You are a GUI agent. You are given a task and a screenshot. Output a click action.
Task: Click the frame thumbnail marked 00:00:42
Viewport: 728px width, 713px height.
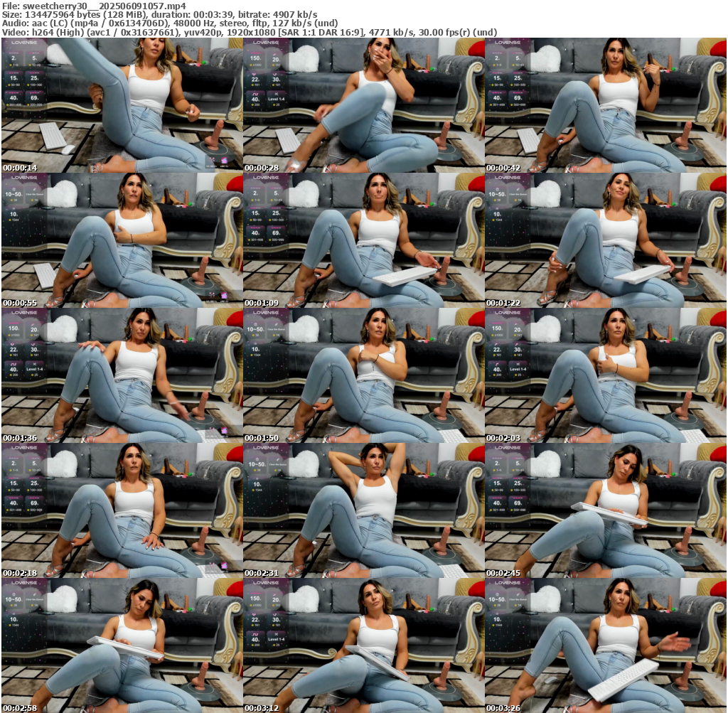click(606, 105)
